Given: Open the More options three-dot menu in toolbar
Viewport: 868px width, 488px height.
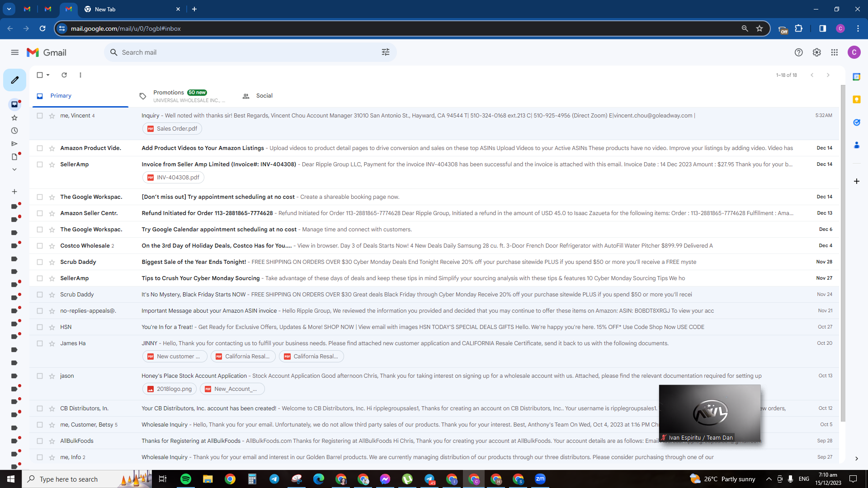Looking at the screenshot, I should pos(80,75).
